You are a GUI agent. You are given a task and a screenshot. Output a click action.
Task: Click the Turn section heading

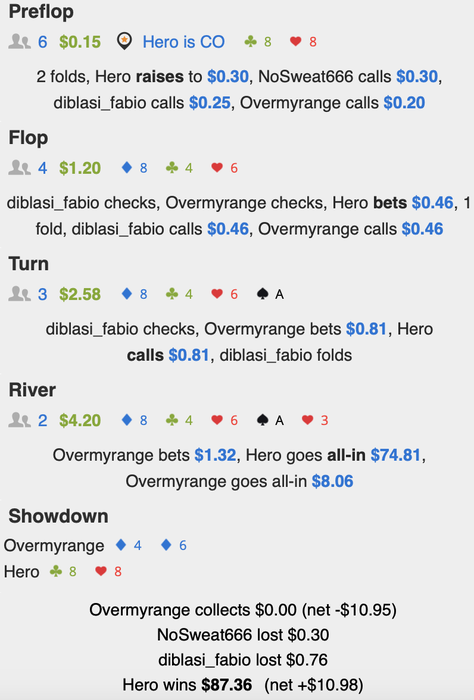29,264
